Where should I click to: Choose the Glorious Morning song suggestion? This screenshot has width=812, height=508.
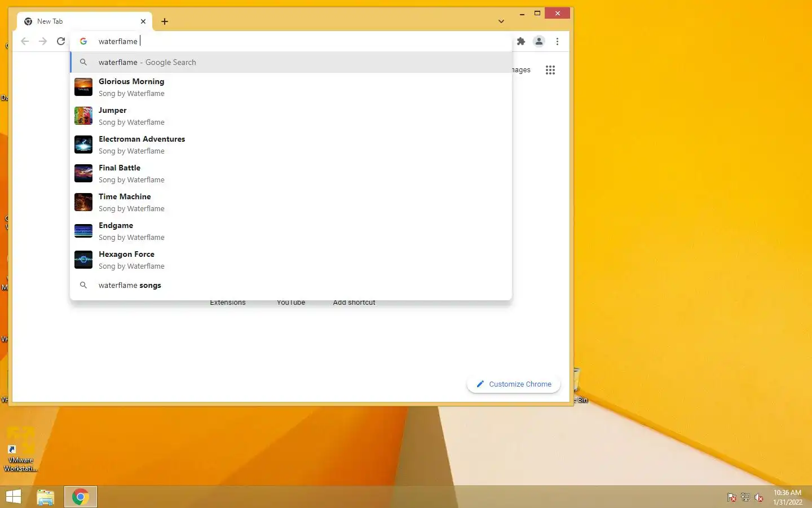click(x=291, y=87)
